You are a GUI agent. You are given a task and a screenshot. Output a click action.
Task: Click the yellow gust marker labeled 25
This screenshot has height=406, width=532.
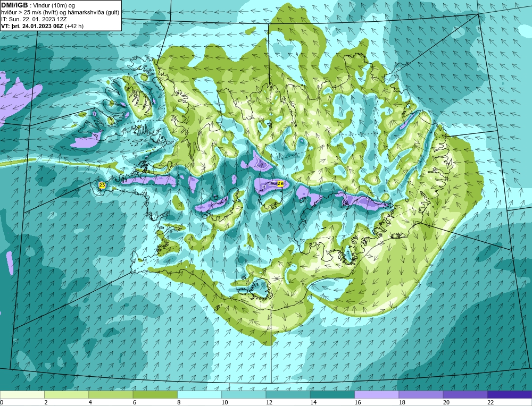pyautogui.click(x=102, y=185)
